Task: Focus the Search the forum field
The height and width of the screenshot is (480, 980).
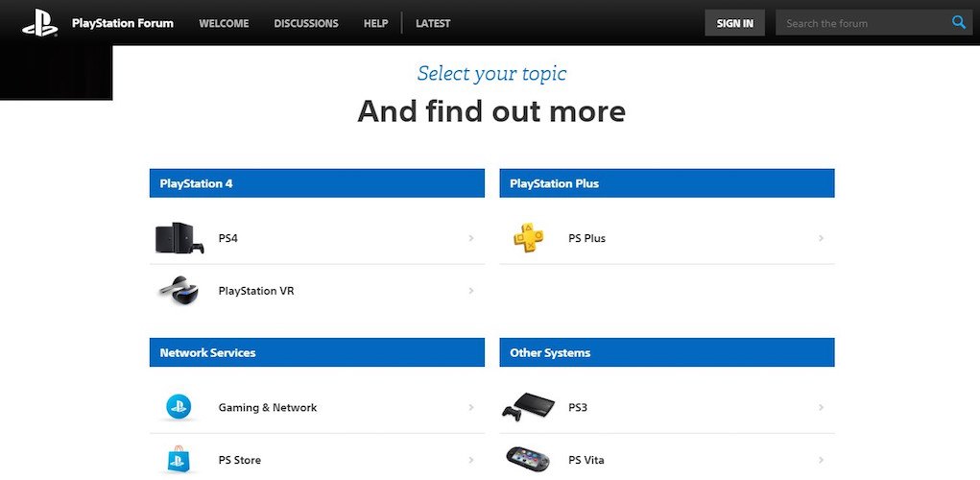Action: (x=863, y=23)
